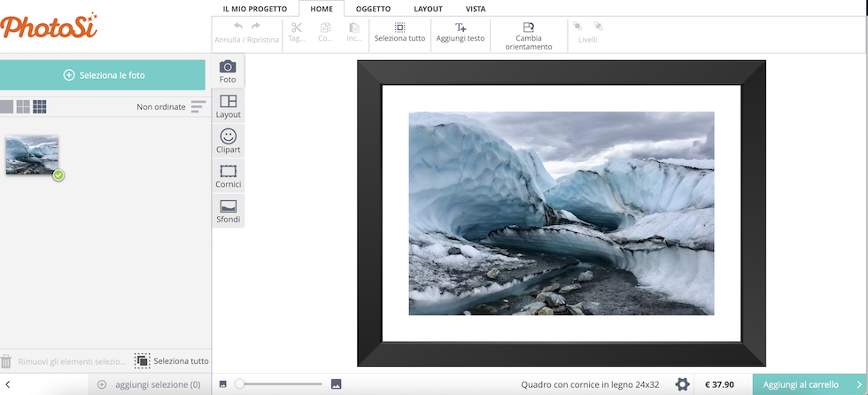
Task: Click the Seleziona le foto button
Action: tap(104, 75)
